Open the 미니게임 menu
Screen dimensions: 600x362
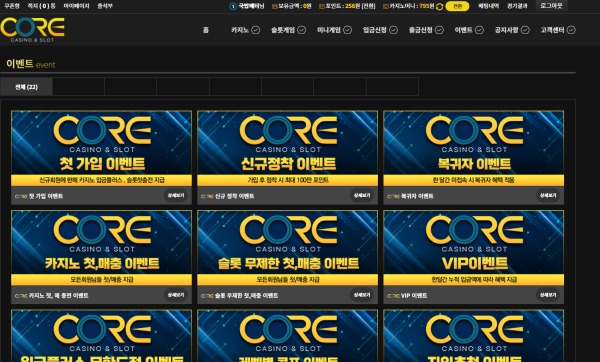point(329,30)
